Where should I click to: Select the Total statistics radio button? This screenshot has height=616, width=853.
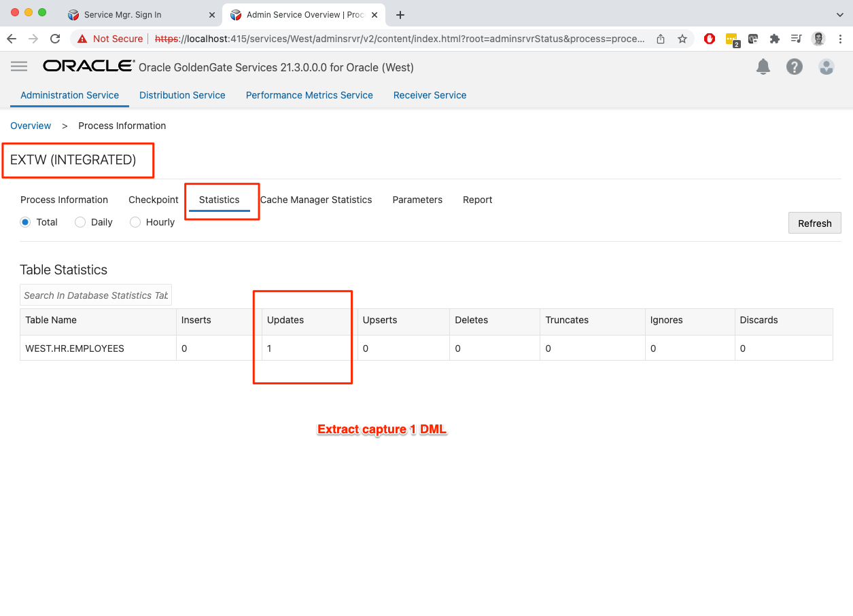click(x=26, y=222)
